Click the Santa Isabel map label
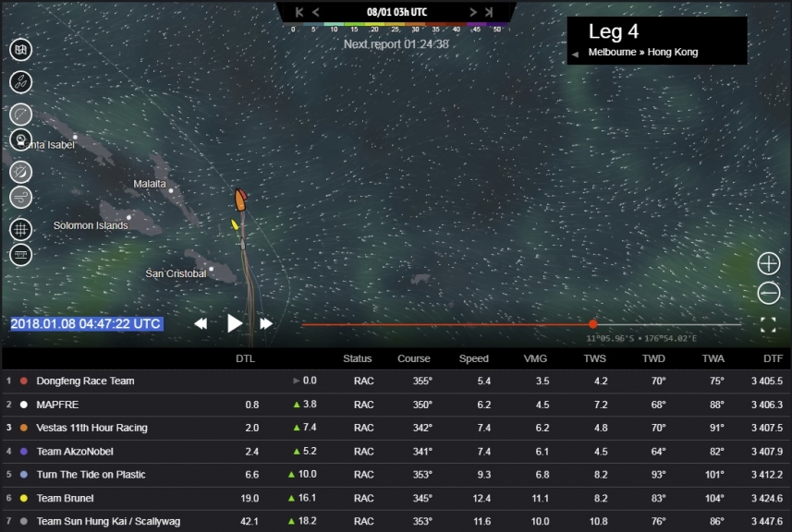The width and height of the screenshot is (792, 532). coord(49,145)
